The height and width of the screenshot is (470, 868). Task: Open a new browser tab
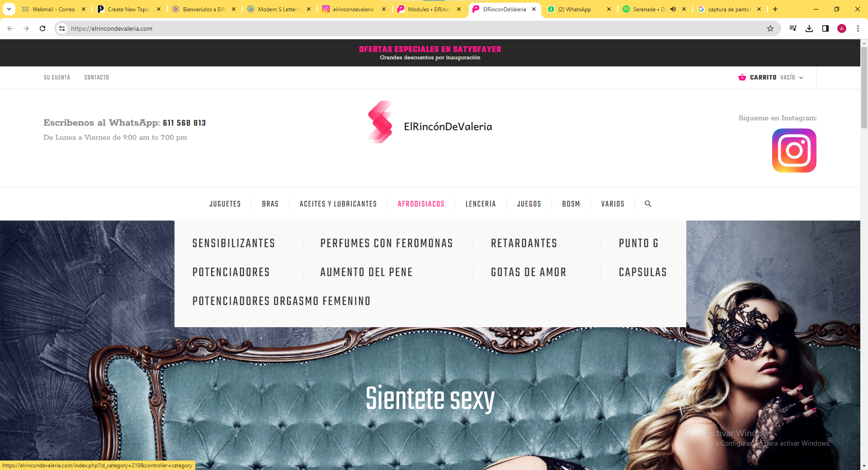775,9
